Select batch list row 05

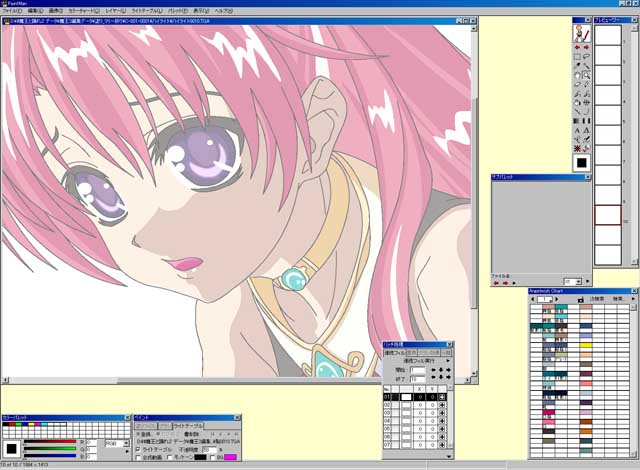coord(415,429)
